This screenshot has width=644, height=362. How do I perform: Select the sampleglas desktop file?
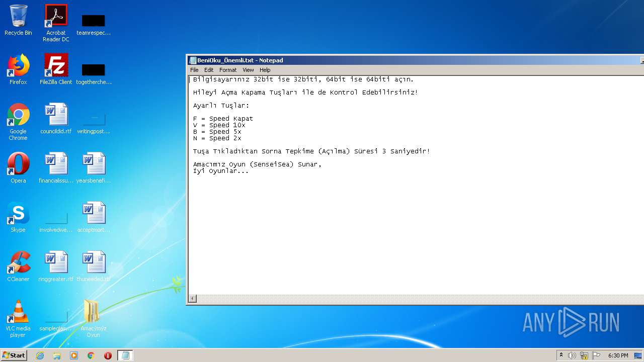56,320
